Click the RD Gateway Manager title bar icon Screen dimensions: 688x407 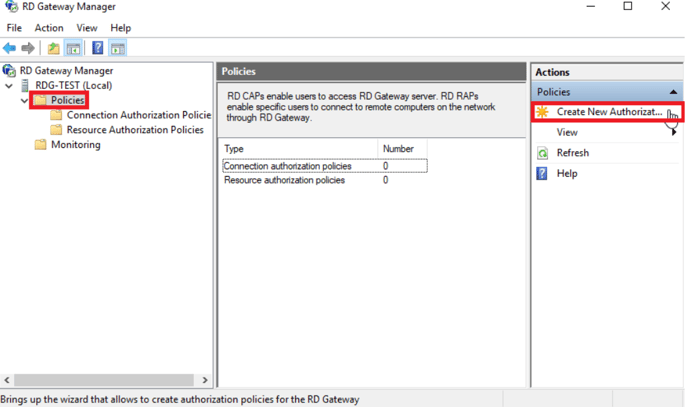(11, 7)
